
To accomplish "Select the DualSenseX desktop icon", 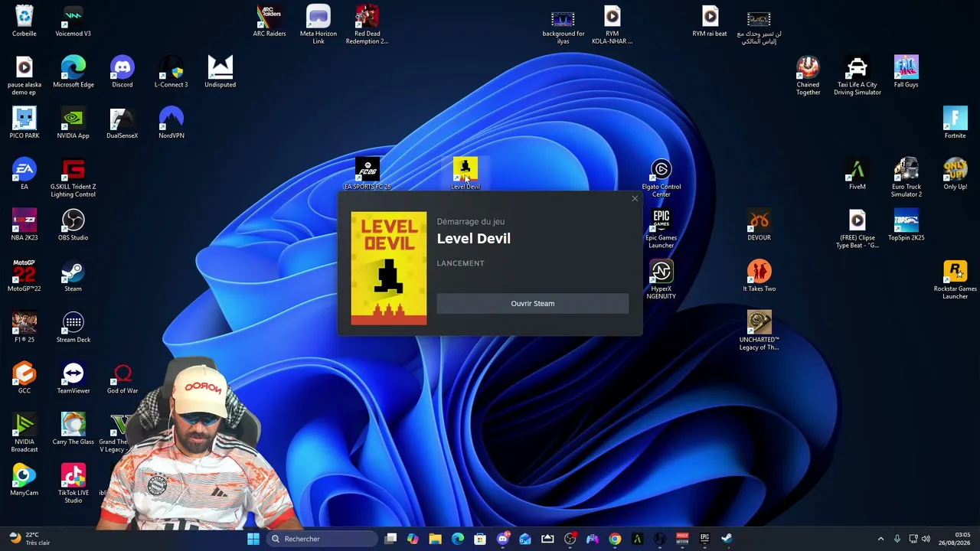I will [x=122, y=123].
